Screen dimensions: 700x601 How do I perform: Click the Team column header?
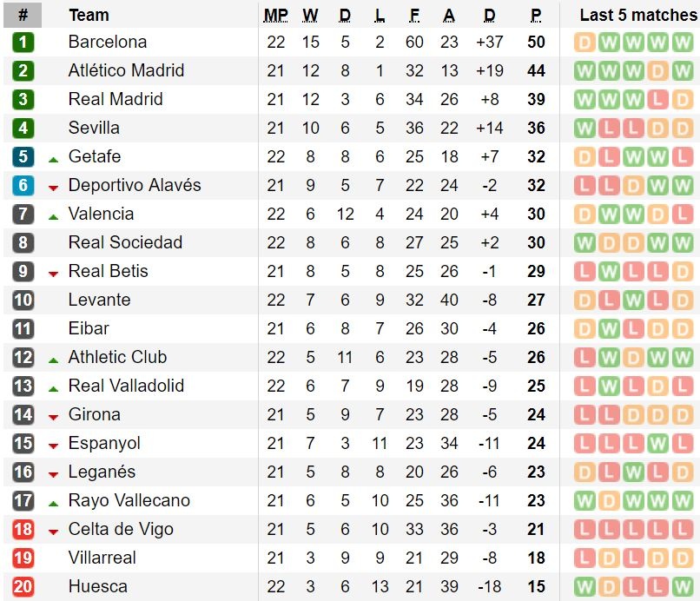[89, 15]
